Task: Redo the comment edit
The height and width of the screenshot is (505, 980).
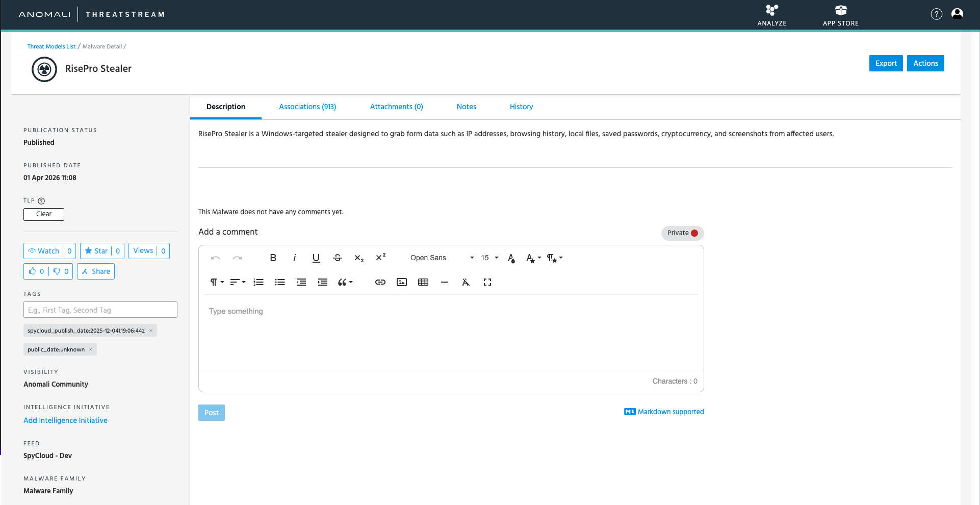Action: pos(237,258)
